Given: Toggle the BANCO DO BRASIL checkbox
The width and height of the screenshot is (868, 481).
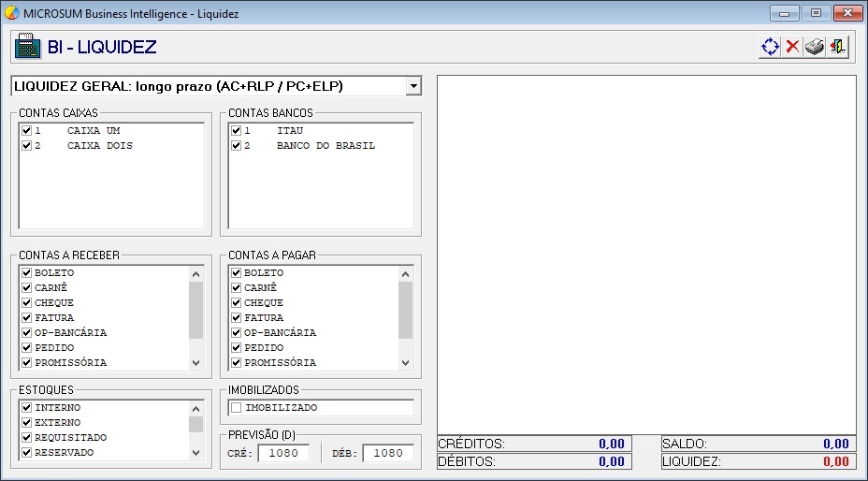Looking at the screenshot, I should tap(237, 146).
